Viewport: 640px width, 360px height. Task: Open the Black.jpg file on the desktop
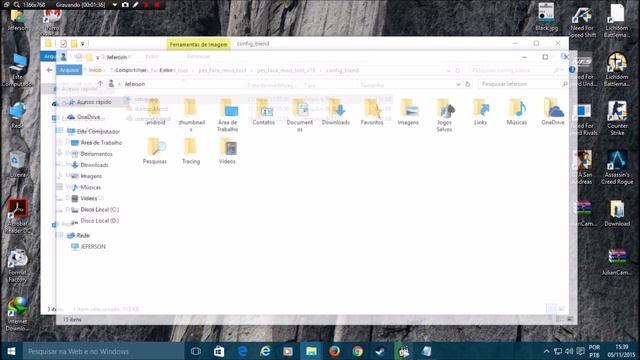[x=546, y=17]
